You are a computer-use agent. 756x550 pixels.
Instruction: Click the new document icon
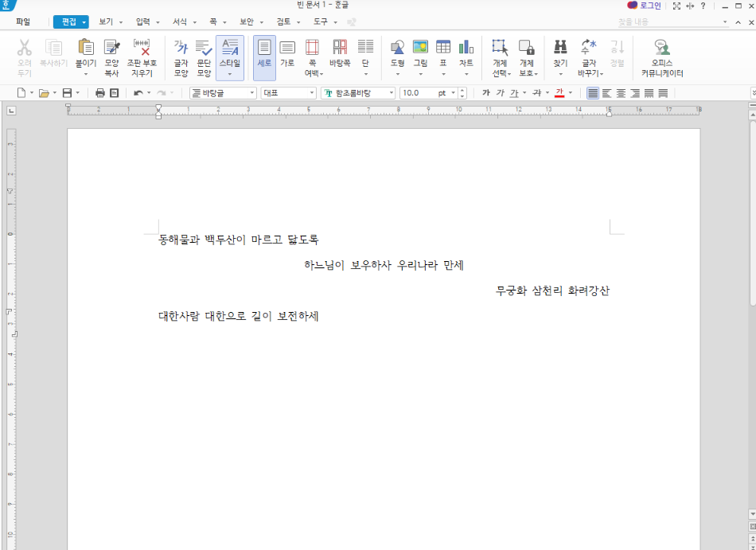click(21, 93)
